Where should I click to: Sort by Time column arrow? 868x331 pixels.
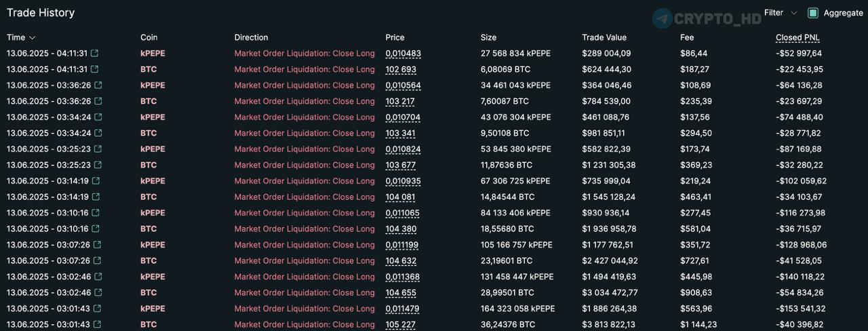coord(33,38)
